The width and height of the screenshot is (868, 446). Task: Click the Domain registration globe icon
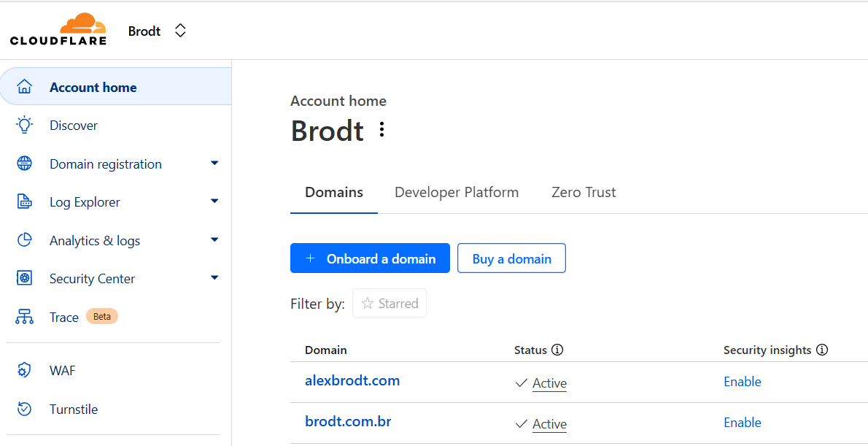(x=24, y=164)
